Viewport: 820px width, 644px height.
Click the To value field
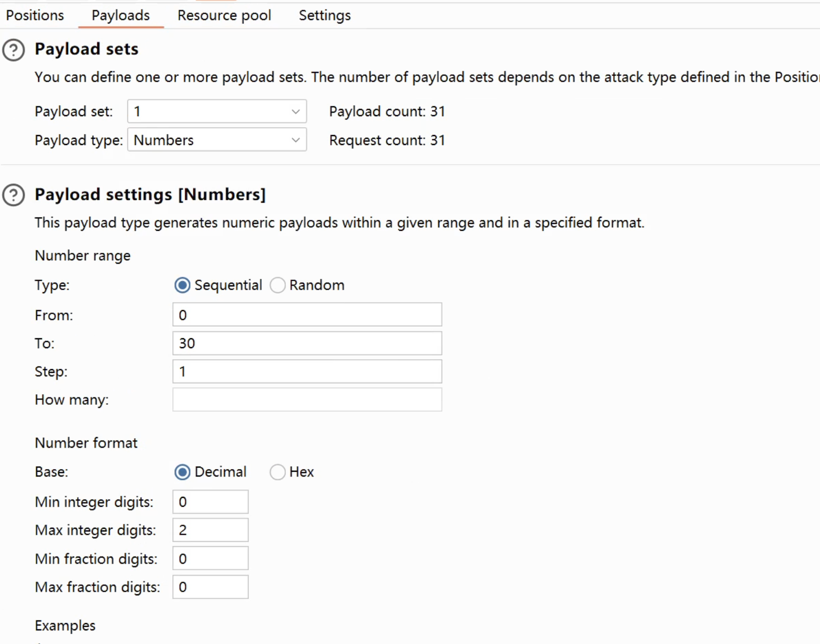click(307, 343)
